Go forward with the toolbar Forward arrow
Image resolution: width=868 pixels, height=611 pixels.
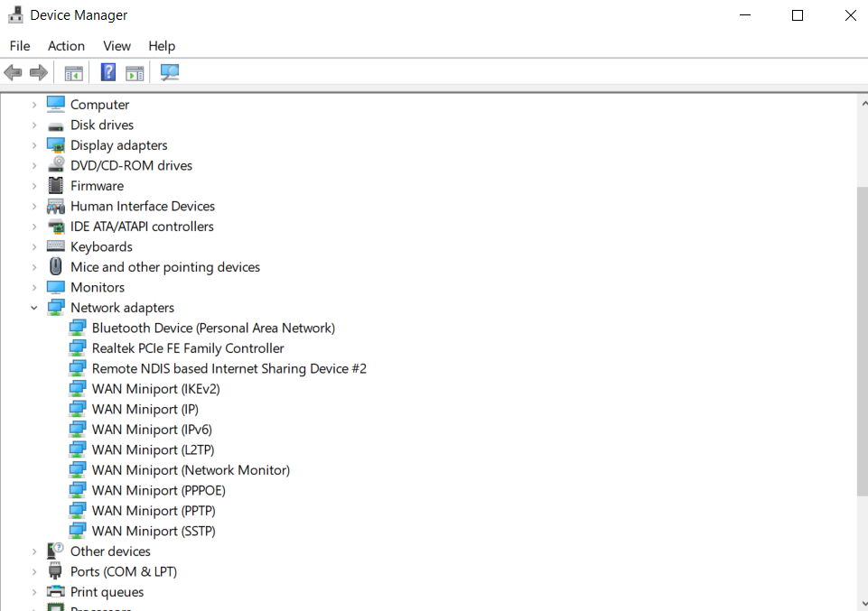coord(39,72)
